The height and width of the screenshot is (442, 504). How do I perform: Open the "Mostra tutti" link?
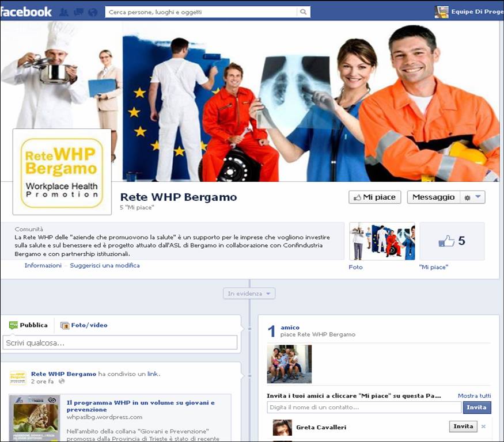tap(474, 396)
